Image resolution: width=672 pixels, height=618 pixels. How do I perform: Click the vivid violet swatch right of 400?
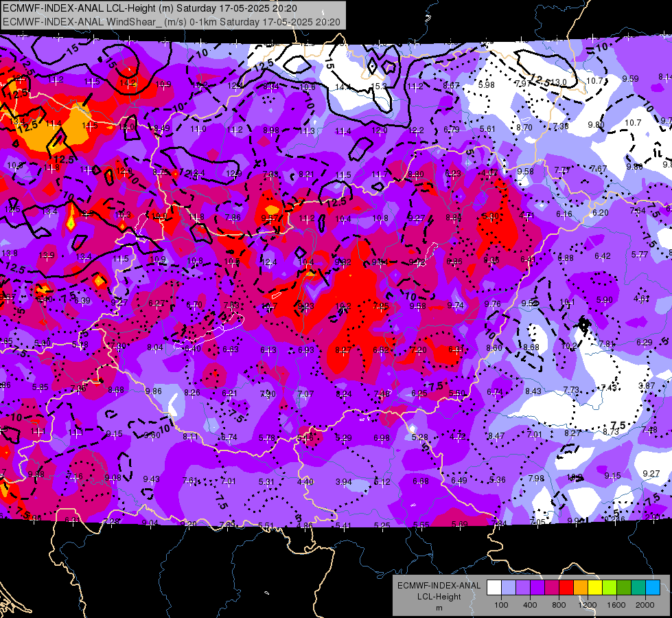tap(537, 588)
